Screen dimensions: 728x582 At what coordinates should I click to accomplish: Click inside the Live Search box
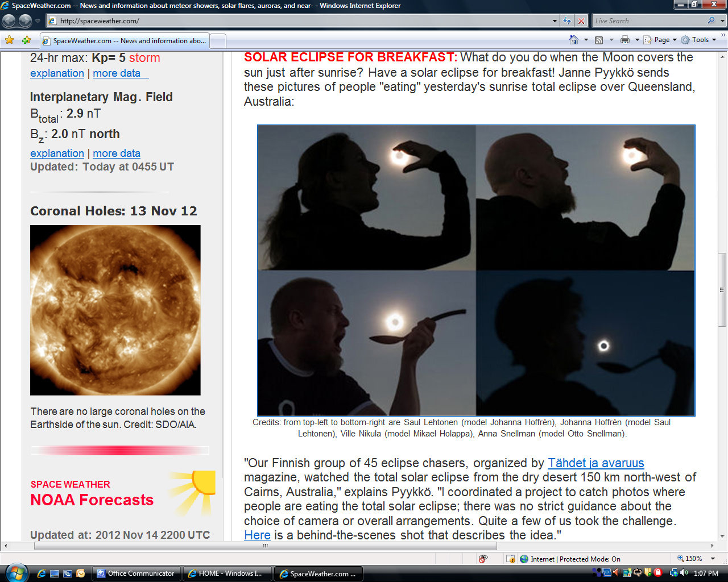(x=648, y=21)
